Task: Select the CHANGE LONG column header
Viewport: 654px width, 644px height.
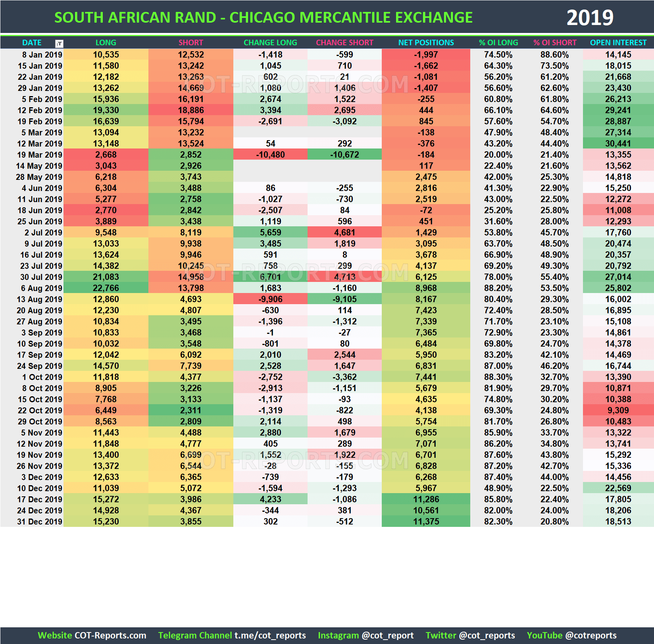Action: click(x=270, y=42)
